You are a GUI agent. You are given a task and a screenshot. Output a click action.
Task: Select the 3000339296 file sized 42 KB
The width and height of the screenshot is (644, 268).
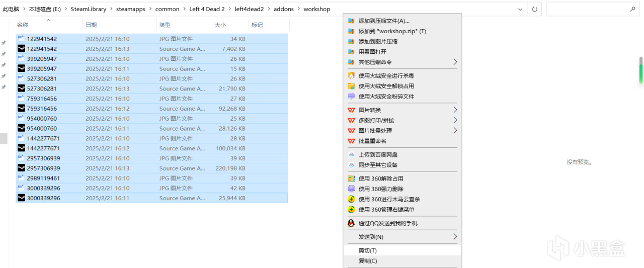click(x=152, y=188)
